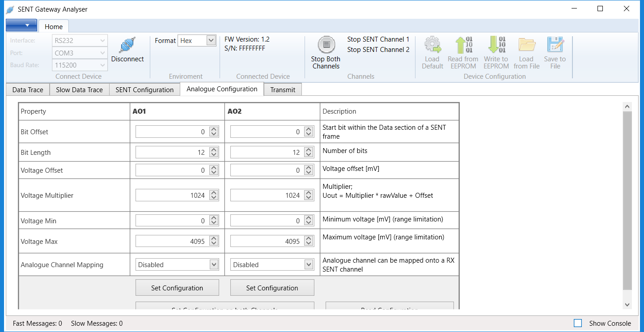
Task: Enable the Show Console checkbox
Action: click(x=578, y=323)
